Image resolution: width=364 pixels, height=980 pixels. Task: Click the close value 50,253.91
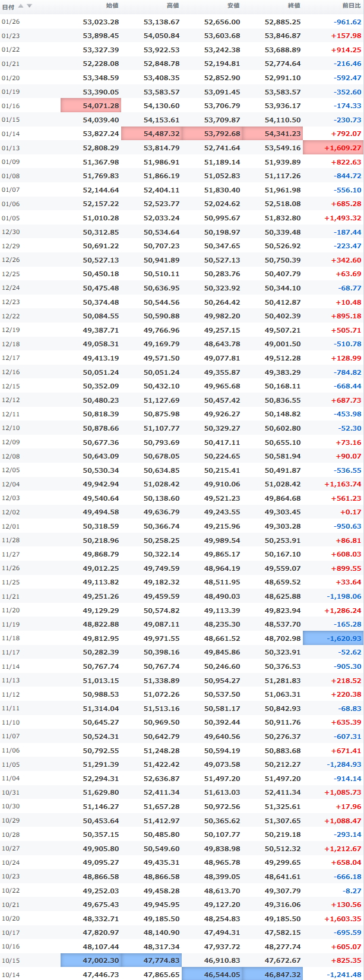(283, 540)
